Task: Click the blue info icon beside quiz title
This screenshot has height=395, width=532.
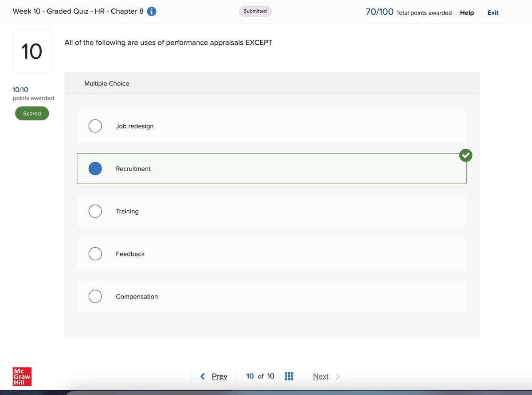Action: pos(151,12)
